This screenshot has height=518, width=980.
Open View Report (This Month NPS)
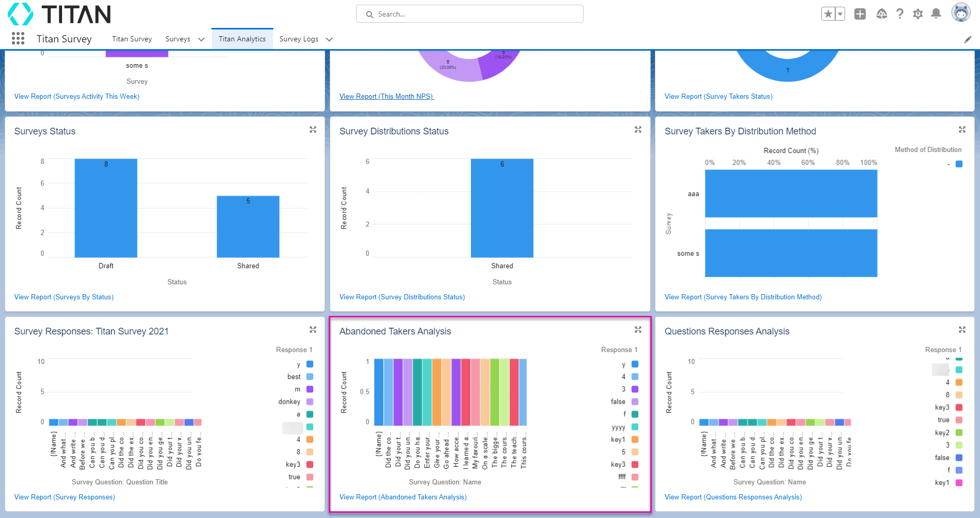tap(387, 96)
